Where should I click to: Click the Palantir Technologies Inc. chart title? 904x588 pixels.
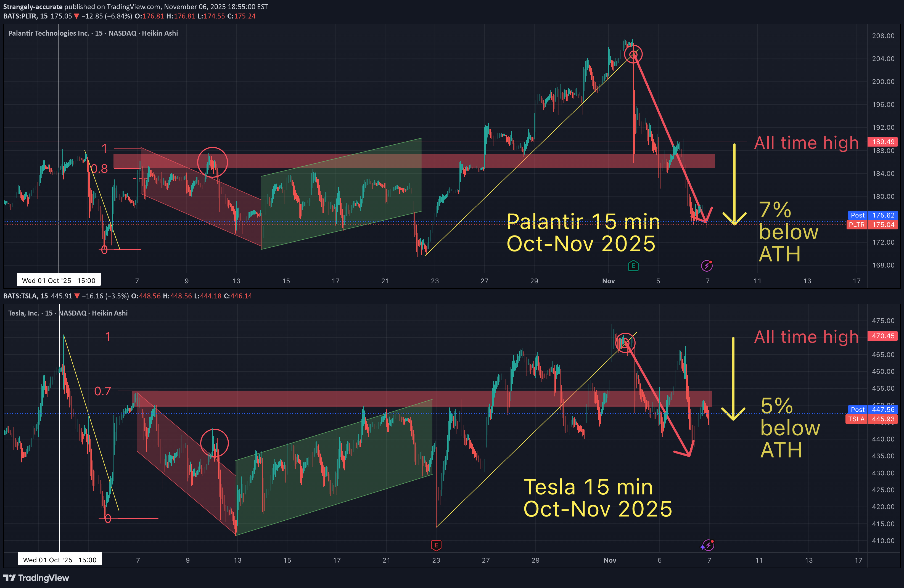(49, 33)
